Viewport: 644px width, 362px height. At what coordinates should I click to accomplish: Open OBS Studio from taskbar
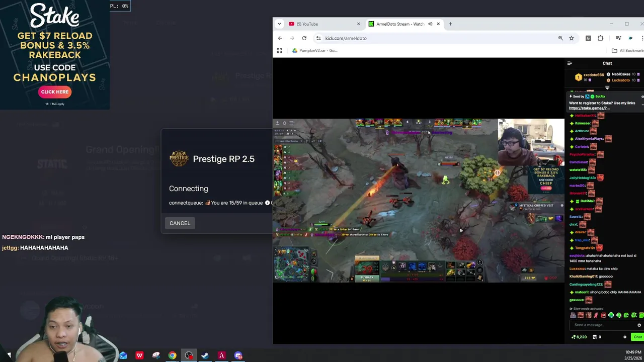[x=189, y=355]
